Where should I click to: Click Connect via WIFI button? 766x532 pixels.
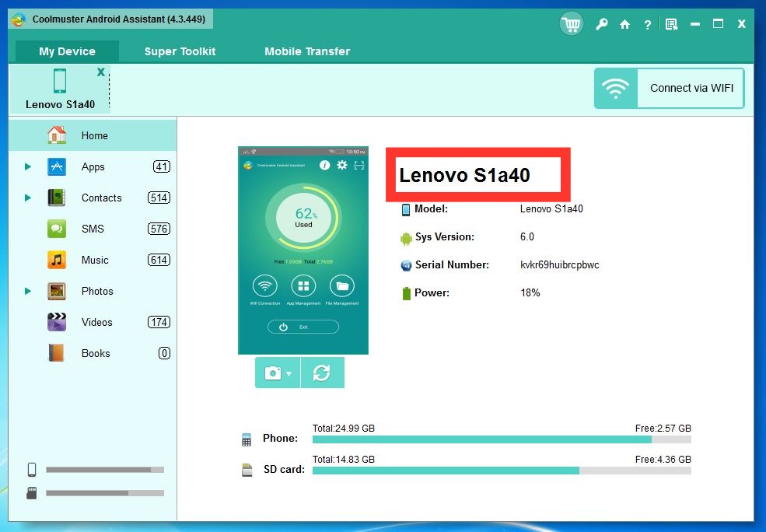coord(670,89)
